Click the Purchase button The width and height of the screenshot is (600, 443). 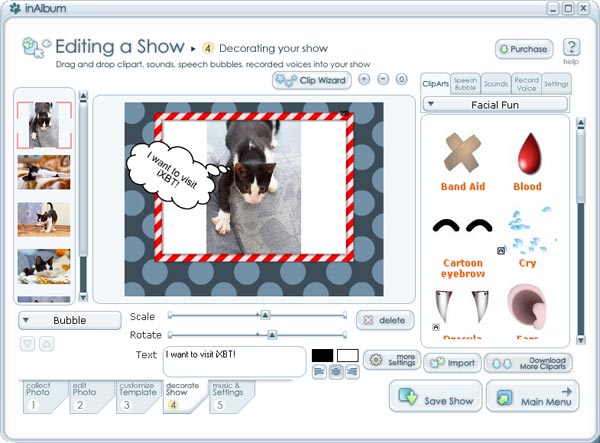pos(524,49)
